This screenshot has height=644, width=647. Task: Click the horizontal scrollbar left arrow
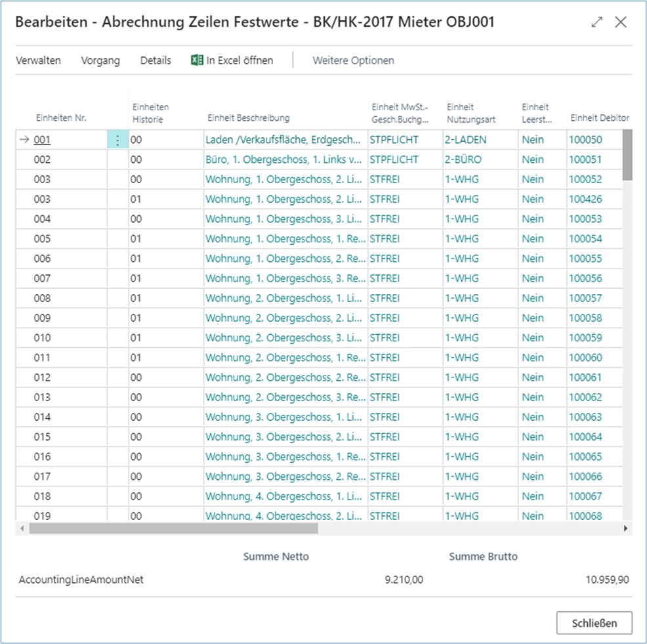click(x=22, y=528)
